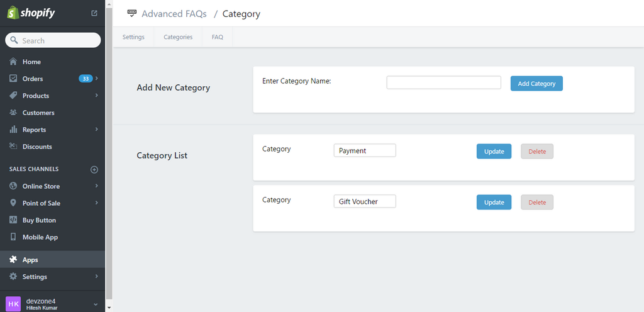Open Customers via the people icon

(x=14, y=113)
